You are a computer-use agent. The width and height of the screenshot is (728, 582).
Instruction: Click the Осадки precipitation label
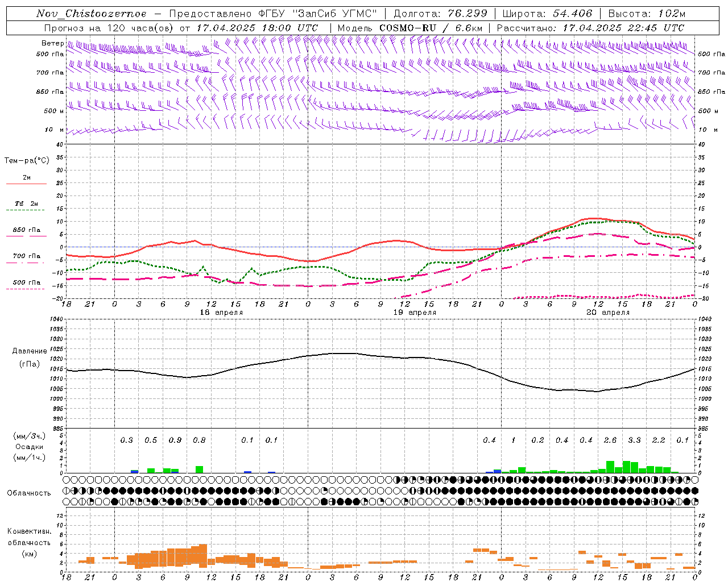29,447
